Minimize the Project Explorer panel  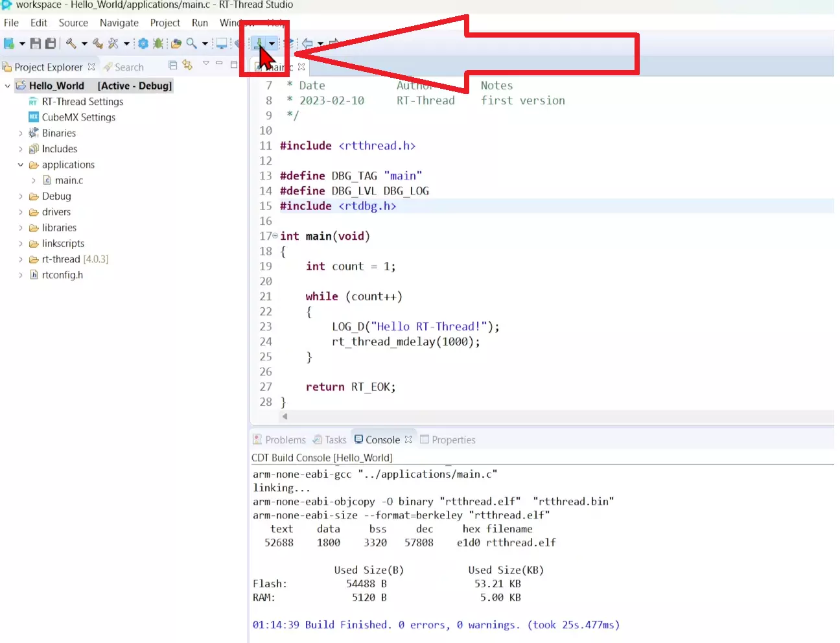219,63
